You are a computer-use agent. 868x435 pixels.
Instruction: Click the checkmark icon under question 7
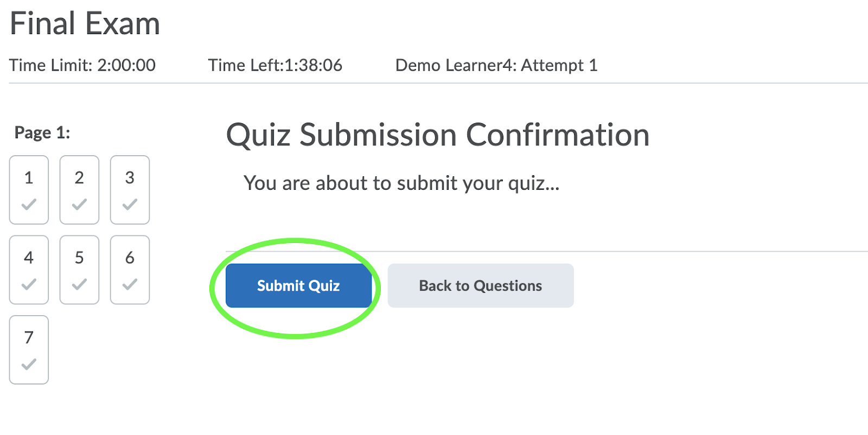29,364
